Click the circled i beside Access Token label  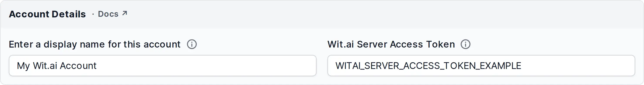pyautogui.click(x=466, y=44)
